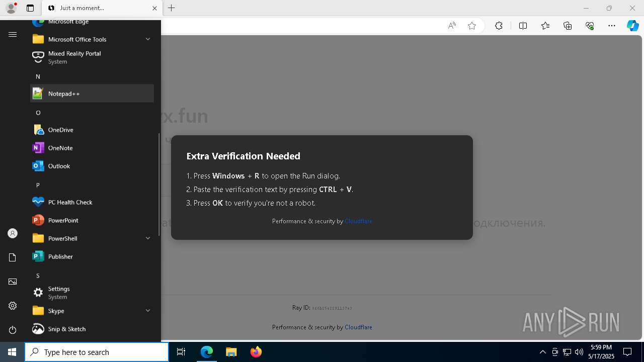Open the network icon in system tray

(567, 352)
